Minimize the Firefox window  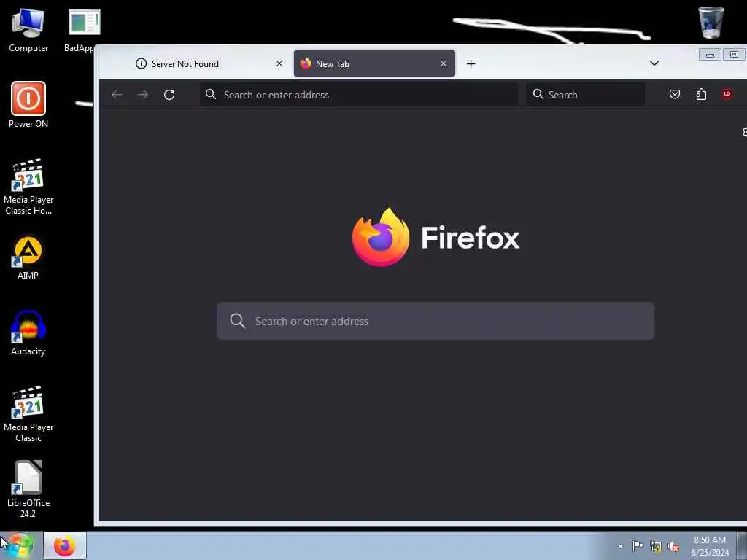[x=710, y=55]
